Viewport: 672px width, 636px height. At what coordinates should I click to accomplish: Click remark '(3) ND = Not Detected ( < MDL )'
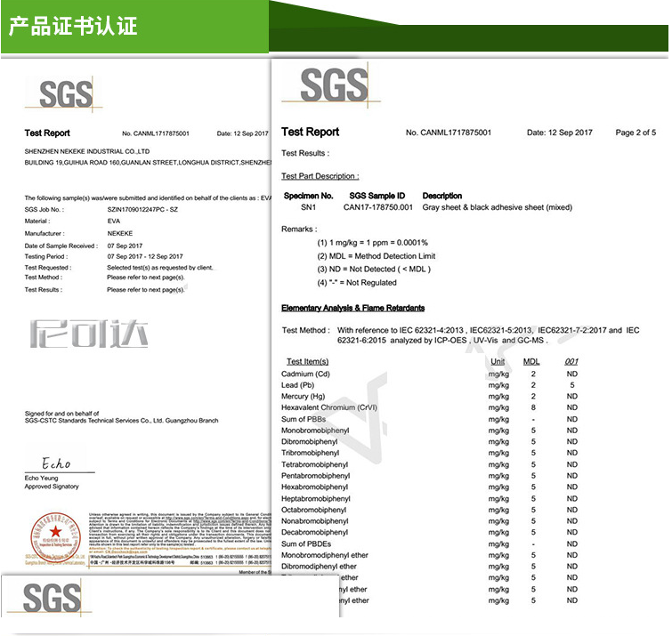click(x=374, y=270)
